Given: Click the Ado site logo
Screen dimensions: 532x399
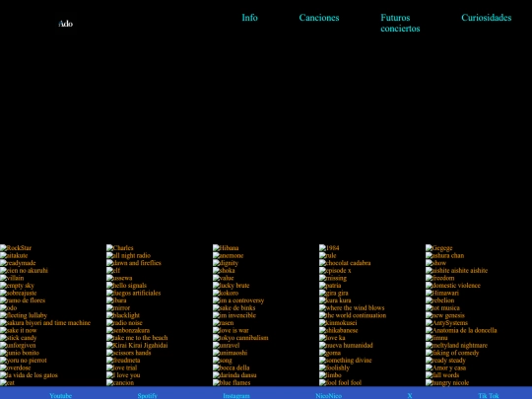Looking at the screenshot, I should click(65, 24).
